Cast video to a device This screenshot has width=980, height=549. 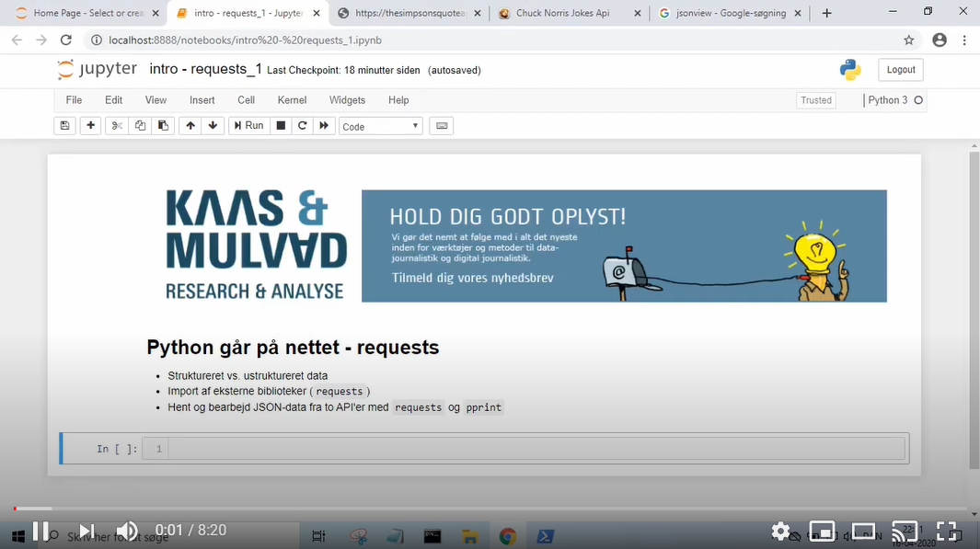905,532
